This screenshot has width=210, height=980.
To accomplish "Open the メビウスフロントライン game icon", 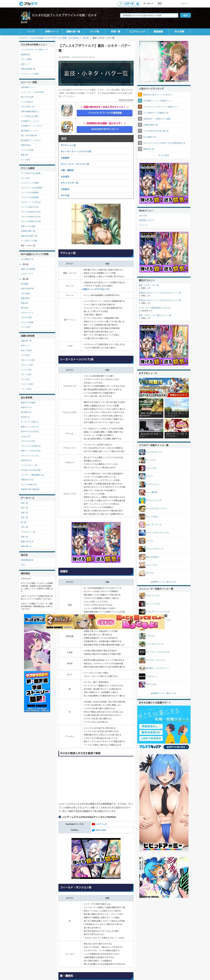I will click(142, 508).
